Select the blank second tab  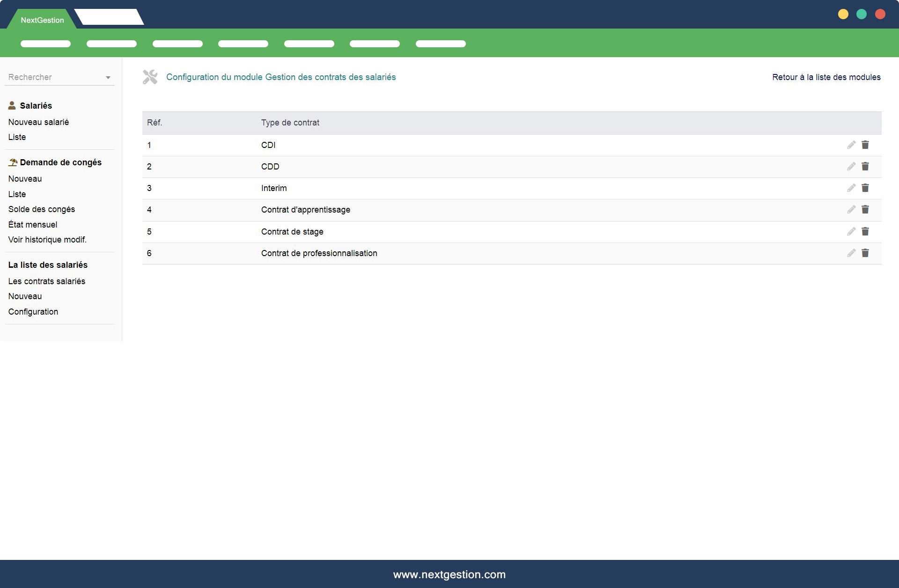pyautogui.click(x=109, y=17)
